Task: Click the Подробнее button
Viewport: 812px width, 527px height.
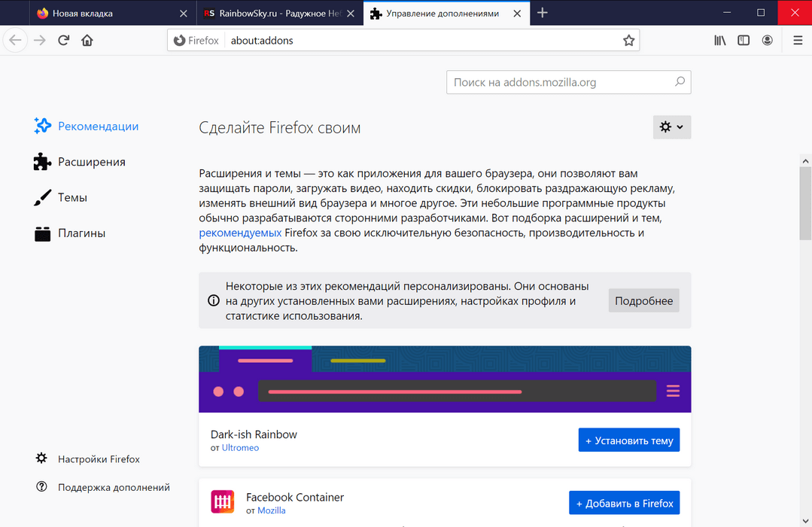Action: tap(643, 300)
